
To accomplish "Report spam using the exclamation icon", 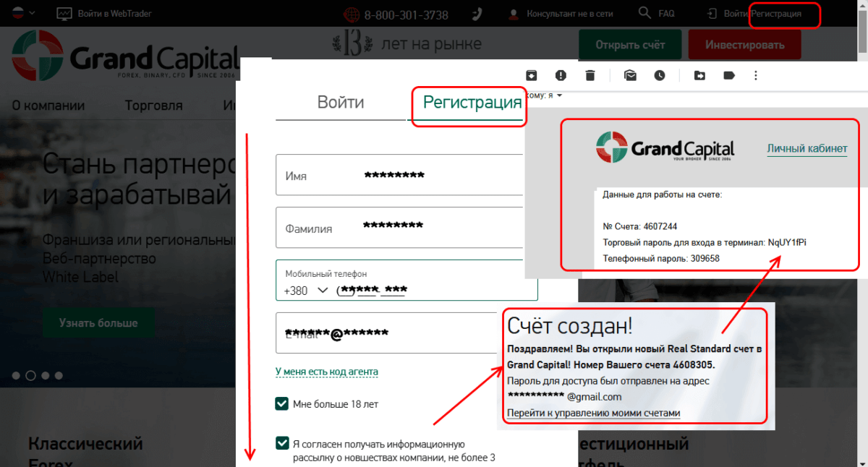I will pos(561,75).
